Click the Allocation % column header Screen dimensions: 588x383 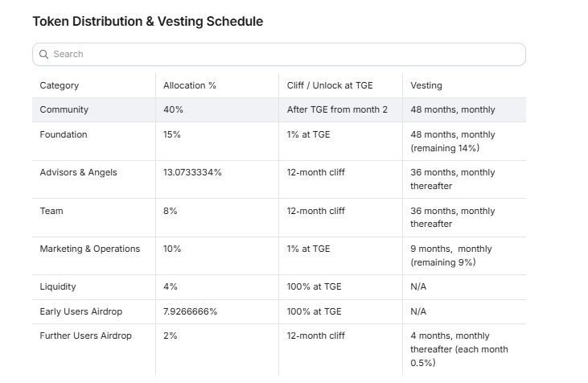point(189,85)
